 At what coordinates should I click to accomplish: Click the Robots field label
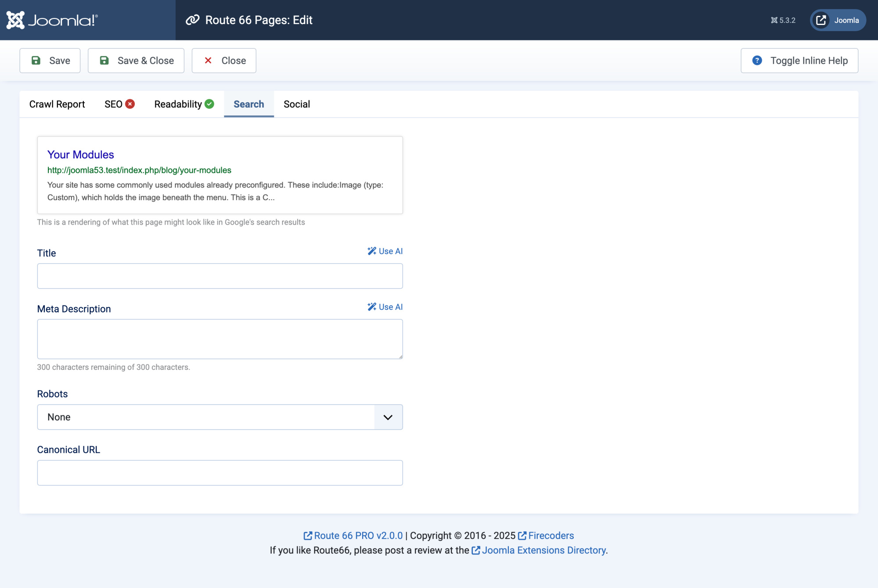coord(52,394)
